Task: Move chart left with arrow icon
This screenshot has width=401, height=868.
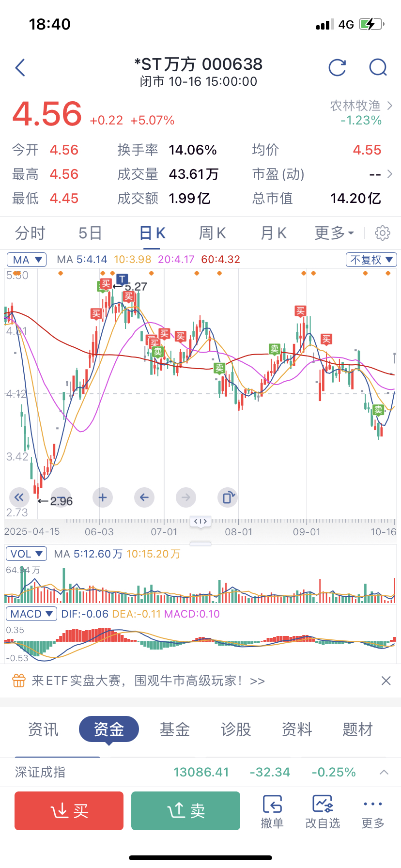Action: [144, 497]
